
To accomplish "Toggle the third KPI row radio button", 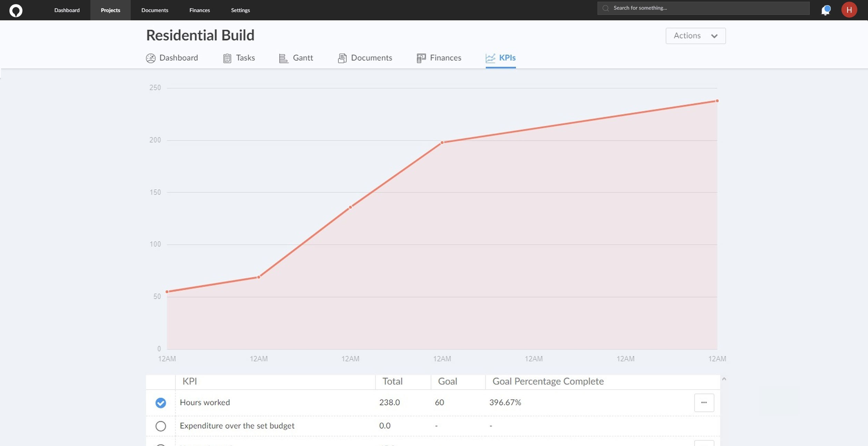I will pyautogui.click(x=160, y=445).
